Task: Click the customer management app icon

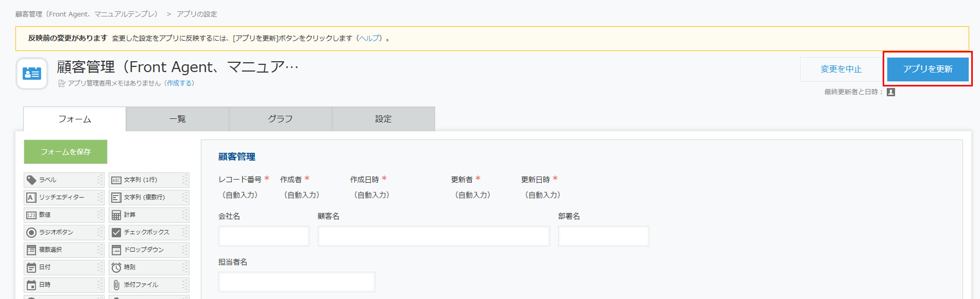Action: (x=32, y=74)
